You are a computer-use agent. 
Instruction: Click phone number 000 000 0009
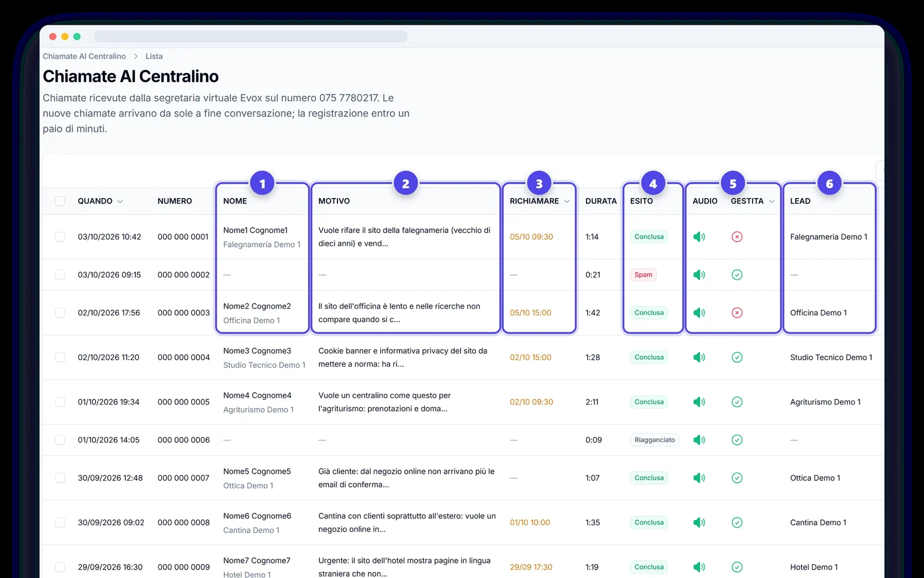coord(183,567)
